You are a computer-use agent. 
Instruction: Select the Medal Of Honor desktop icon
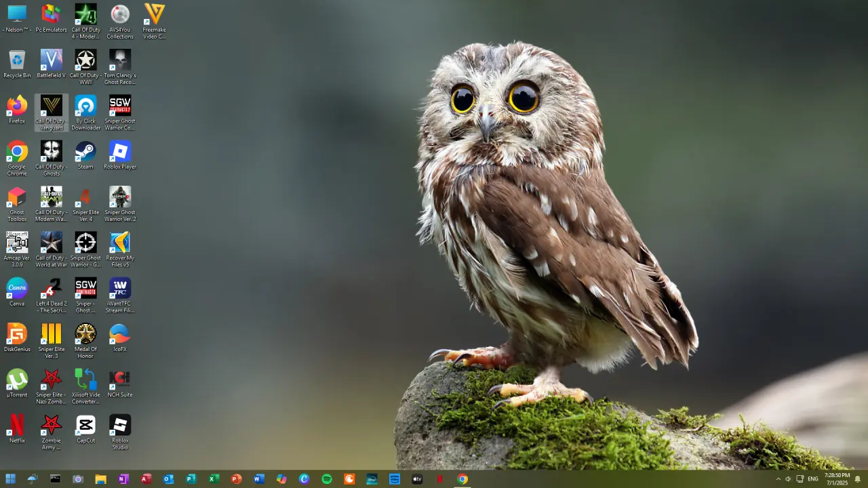[x=85, y=341]
